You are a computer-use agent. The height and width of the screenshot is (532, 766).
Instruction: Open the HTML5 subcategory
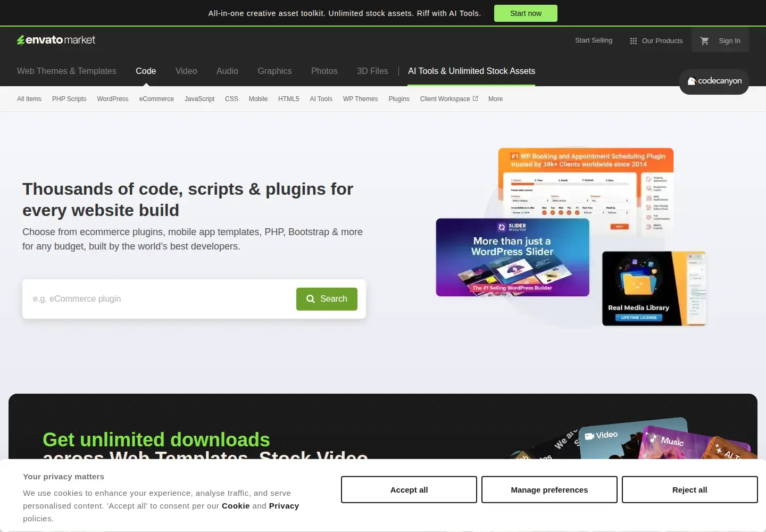pyautogui.click(x=289, y=99)
